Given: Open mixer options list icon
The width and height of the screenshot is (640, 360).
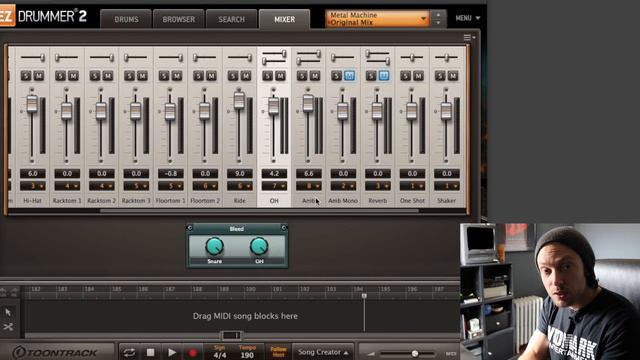Looking at the screenshot, I should (469, 38).
